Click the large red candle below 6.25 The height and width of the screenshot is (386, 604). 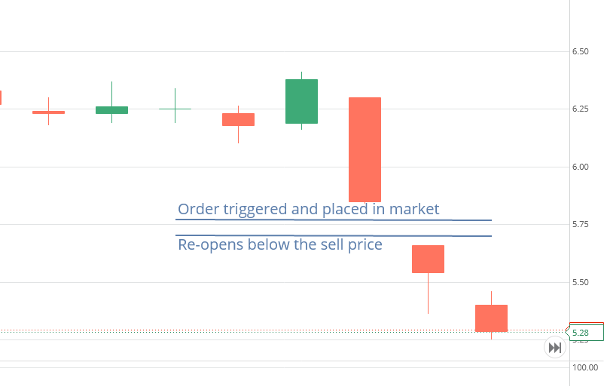[365, 149]
